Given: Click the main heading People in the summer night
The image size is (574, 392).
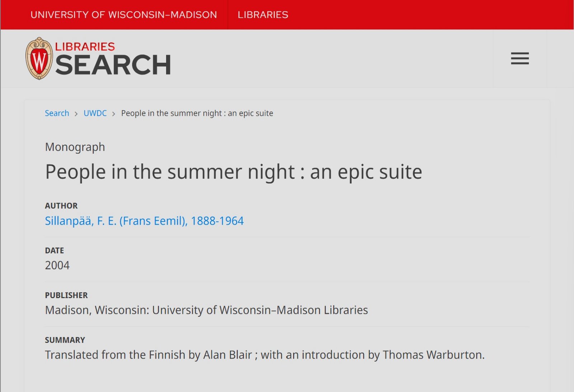Looking at the screenshot, I should pos(234,172).
